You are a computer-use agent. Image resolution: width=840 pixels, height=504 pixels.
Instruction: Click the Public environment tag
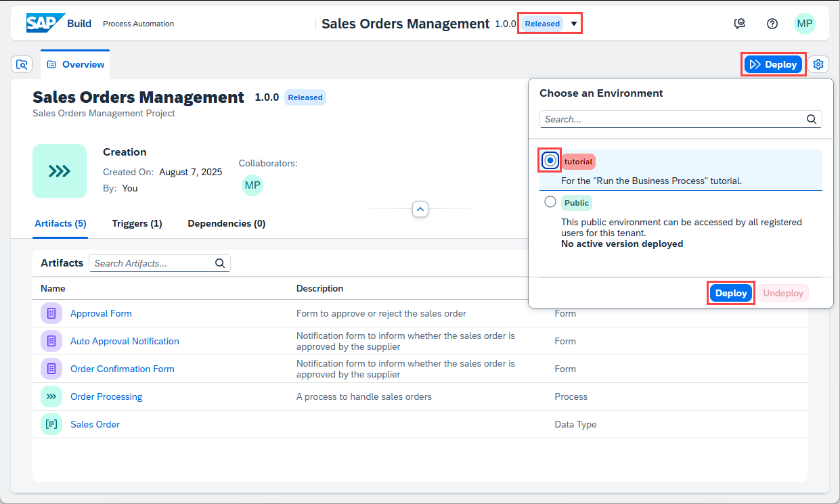point(577,203)
